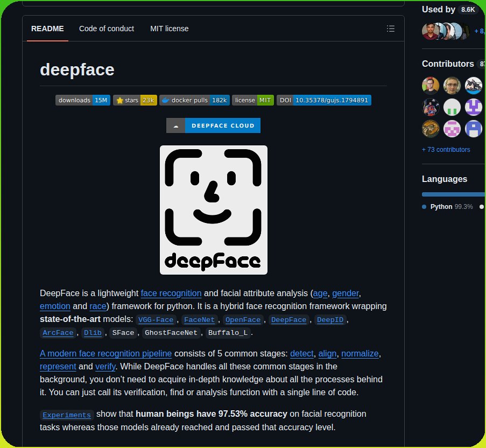The height and width of the screenshot is (448, 486).
Task: Open the ArcFace model link
Action: click(x=58, y=333)
